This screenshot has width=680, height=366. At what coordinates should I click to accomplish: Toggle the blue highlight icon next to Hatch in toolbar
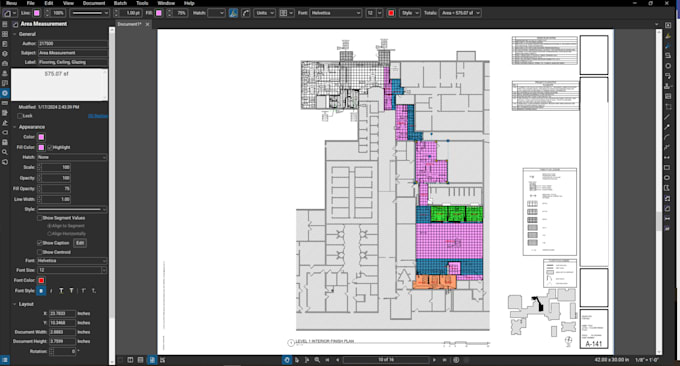[x=233, y=13]
